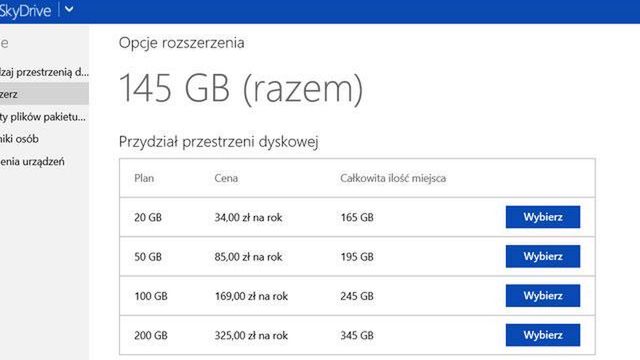Select the highlighted sidebar item ending in 'zerz'
Viewport: 640px width, 360px height.
pos(44,94)
